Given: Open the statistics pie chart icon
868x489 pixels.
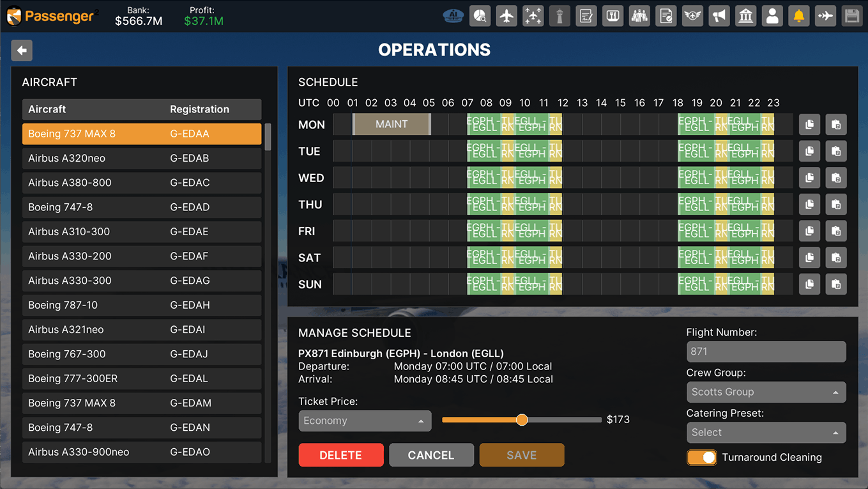Looking at the screenshot, I should tap(480, 16).
